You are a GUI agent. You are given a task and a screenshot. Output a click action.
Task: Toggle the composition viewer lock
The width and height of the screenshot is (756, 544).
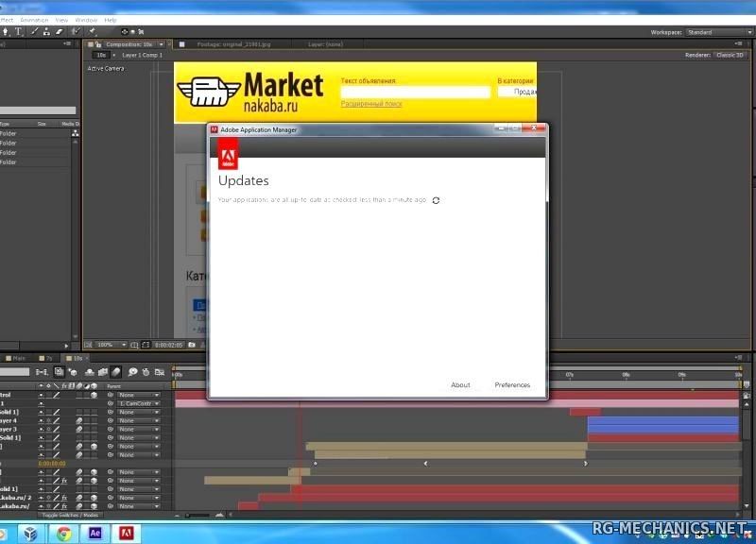98,44
